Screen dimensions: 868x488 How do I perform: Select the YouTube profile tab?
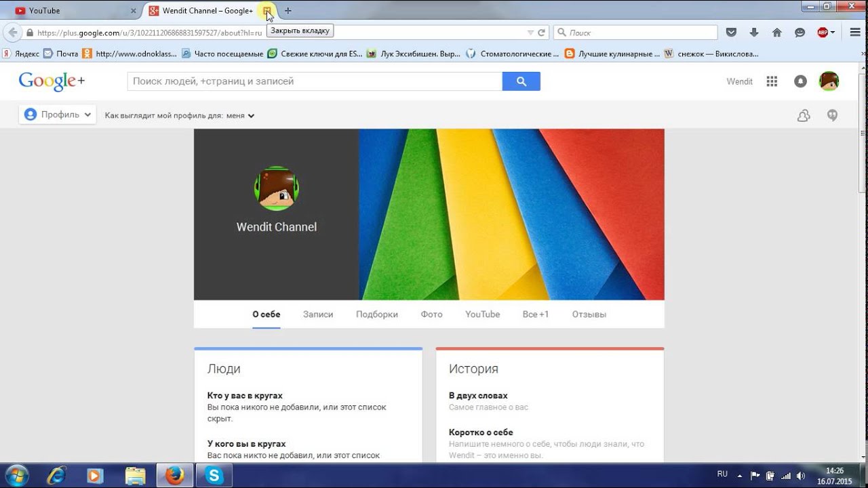pyautogui.click(x=483, y=314)
